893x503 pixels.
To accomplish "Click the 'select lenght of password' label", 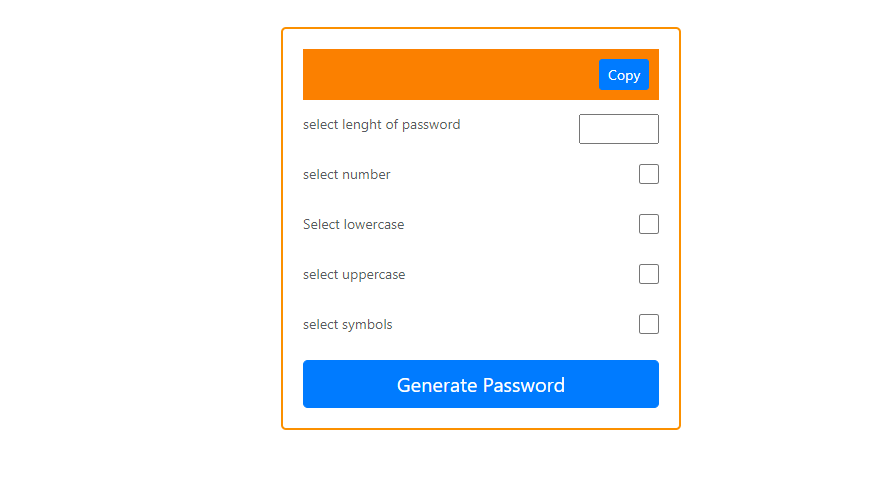I will [x=381, y=125].
